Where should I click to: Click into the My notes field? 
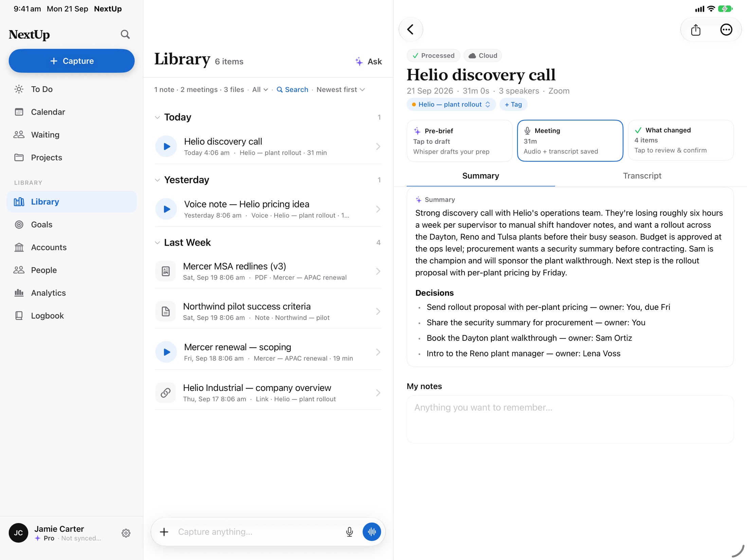click(x=570, y=419)
